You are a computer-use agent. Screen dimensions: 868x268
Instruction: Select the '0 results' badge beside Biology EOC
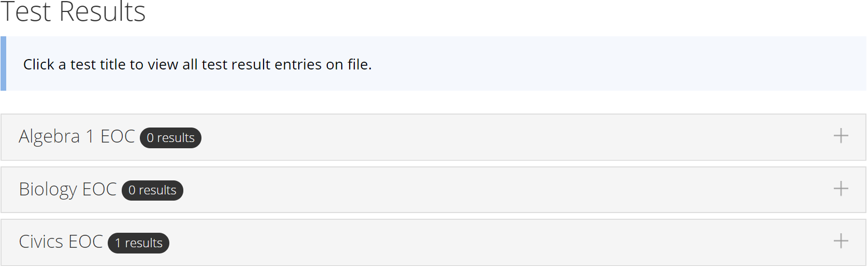[x=152, y=190]
